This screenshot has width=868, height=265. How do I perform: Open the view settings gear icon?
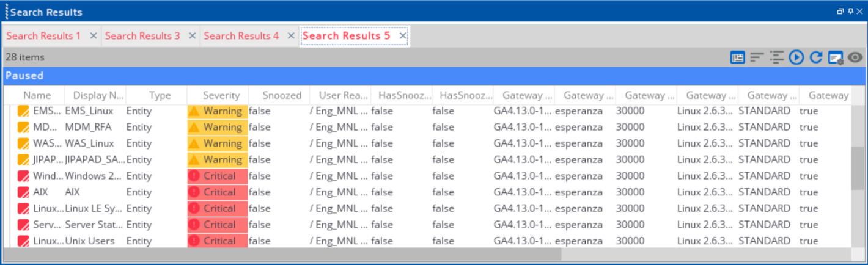click(835, 57)
